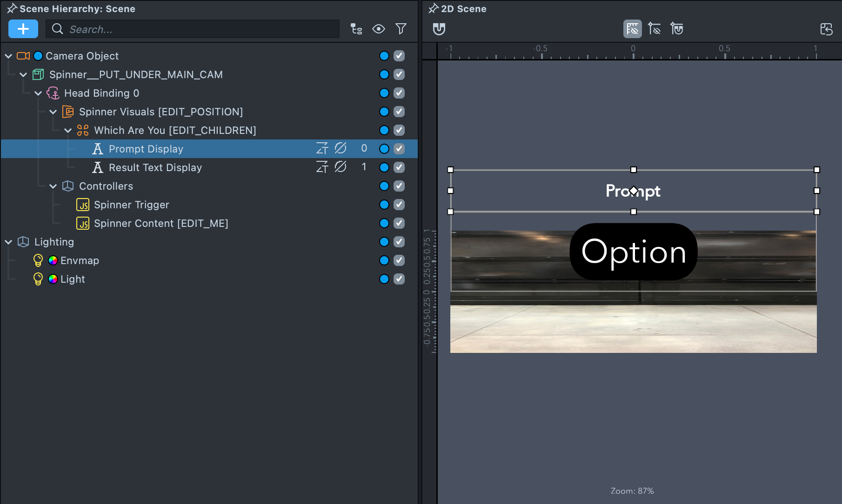Click the eye visibility icon in hierarchy toolbar
Viewport: 842px width, 504px height.
tap(379, 29)
